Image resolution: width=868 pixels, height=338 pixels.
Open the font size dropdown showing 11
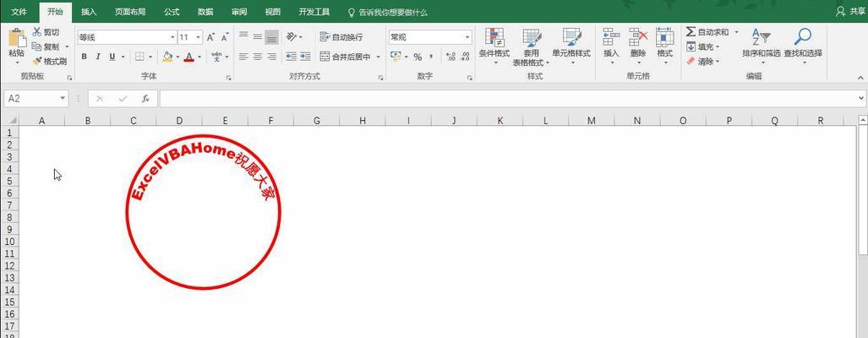pos(199,38)
